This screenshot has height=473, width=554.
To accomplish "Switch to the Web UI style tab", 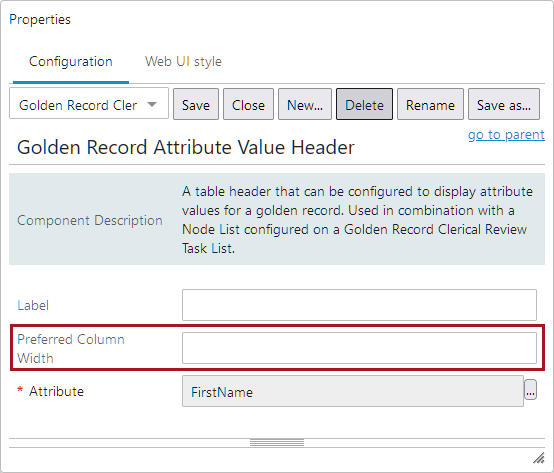I will (x=183, y=61).
